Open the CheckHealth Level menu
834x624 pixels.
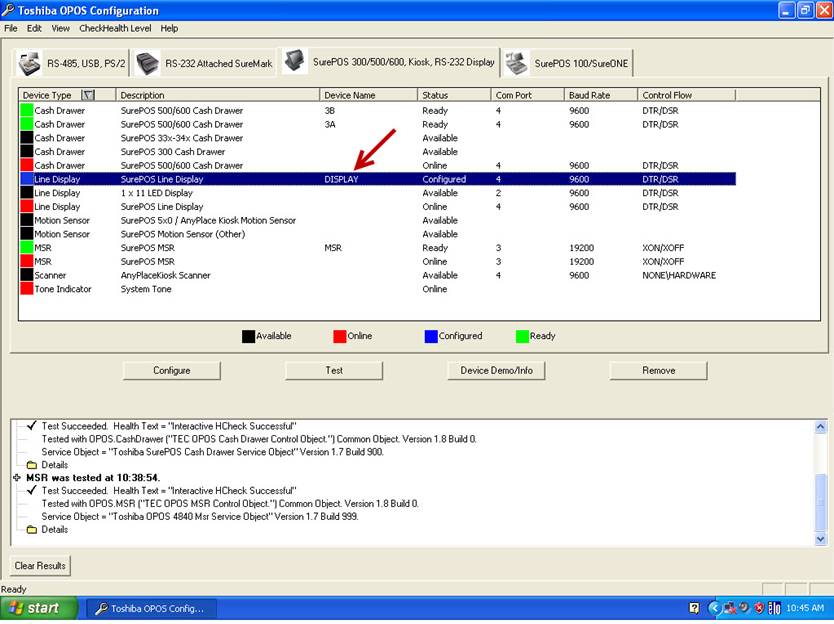(115, 28)
